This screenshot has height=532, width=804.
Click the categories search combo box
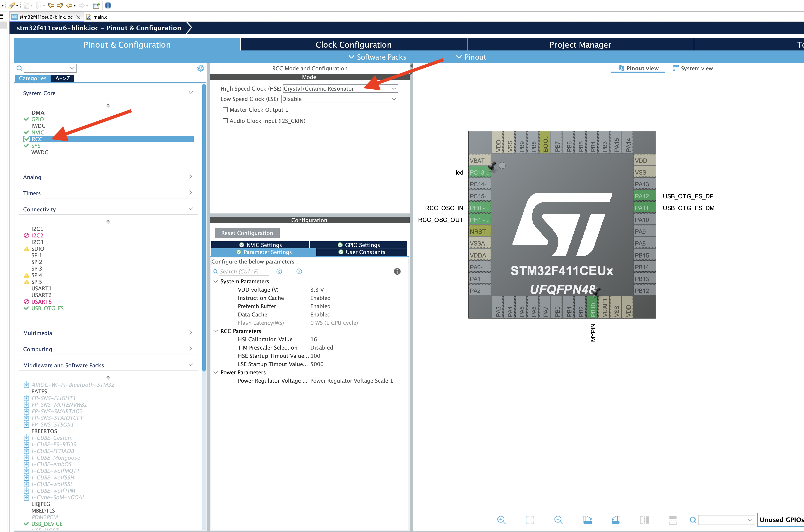click(x=50, y=68)
